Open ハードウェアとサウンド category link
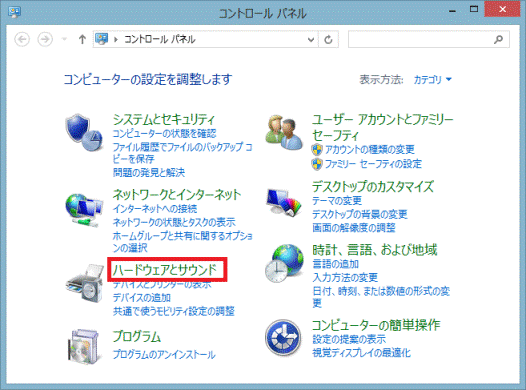Viewport: 526px width, 390px height. [165, 269]
